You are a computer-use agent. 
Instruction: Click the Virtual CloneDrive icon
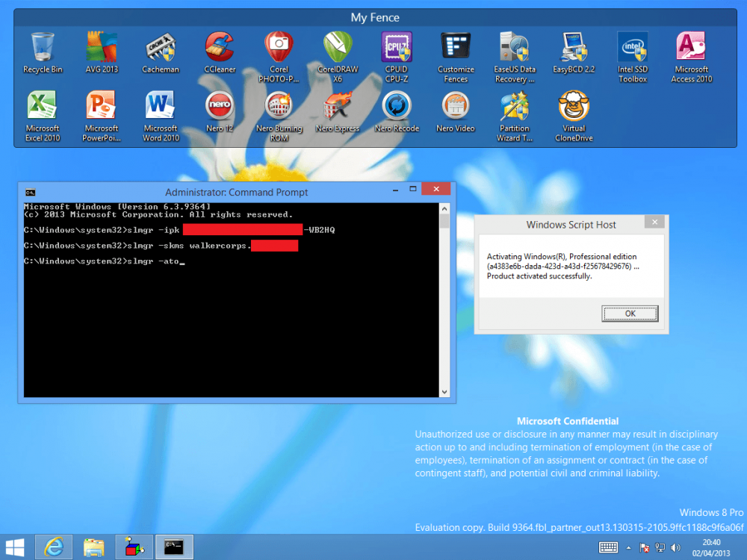[x=574, y=116]
